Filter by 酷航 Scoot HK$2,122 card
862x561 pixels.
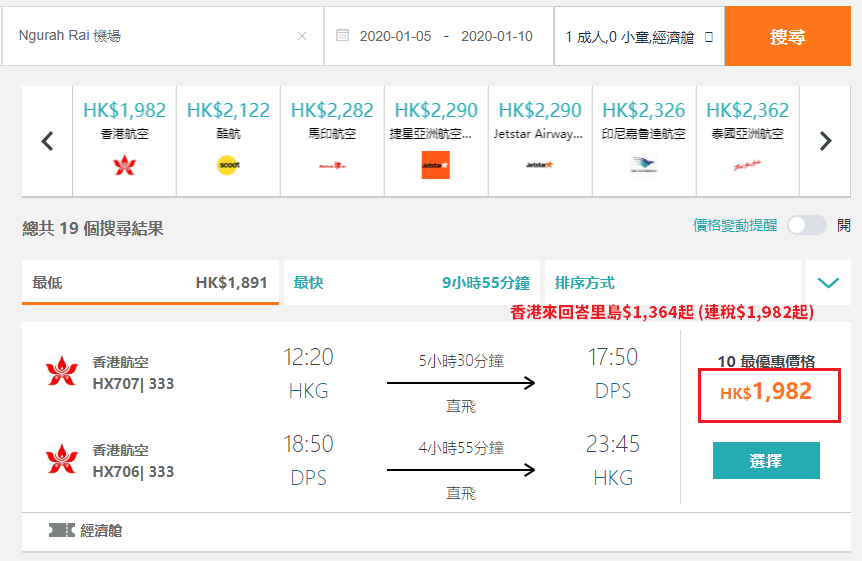228,141
